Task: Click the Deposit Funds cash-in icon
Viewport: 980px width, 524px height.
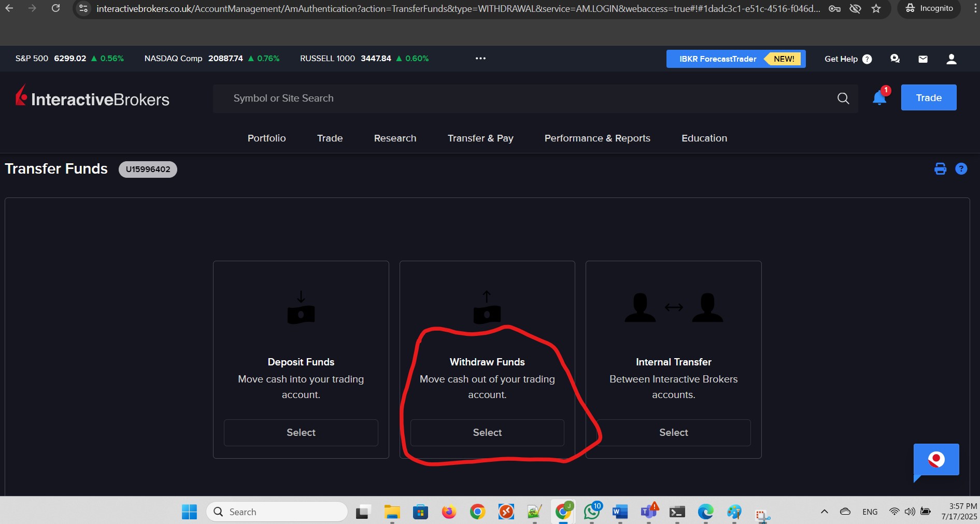Action: pos(301,308)
